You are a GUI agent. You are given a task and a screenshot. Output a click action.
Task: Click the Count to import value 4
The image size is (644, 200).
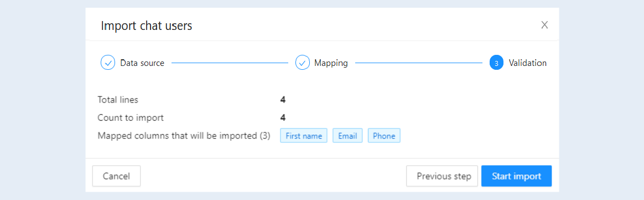283,117
